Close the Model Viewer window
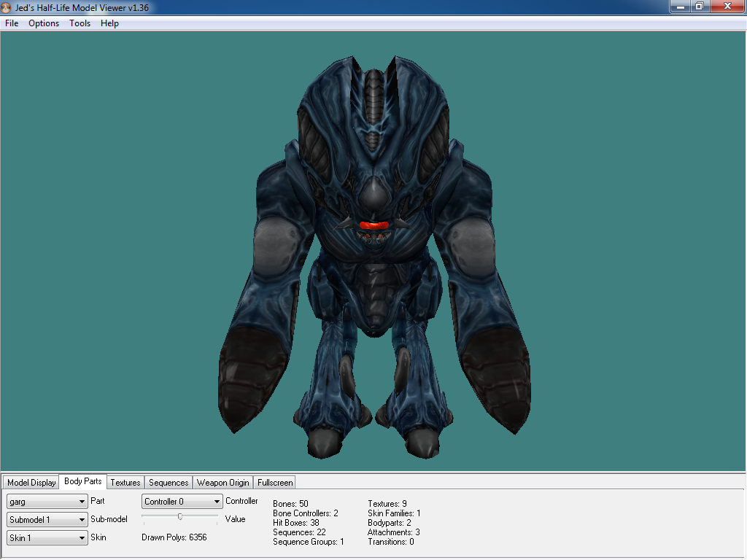 (x=727, y=7)
